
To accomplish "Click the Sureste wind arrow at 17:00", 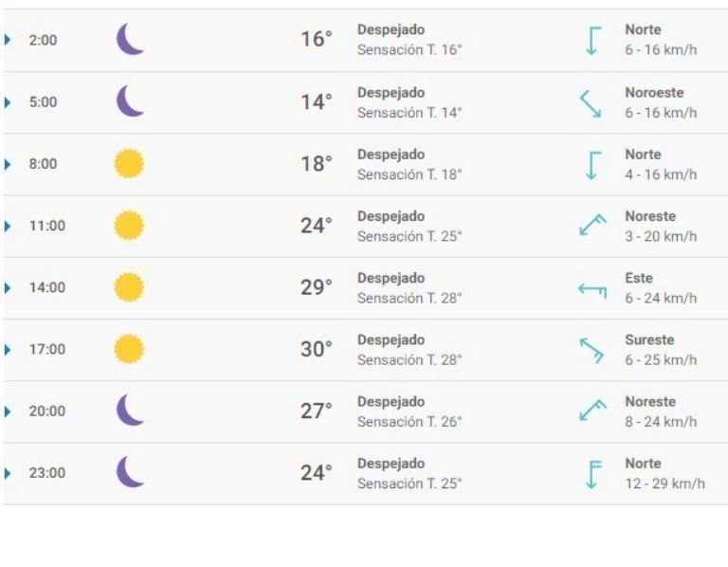I will 591,350.
